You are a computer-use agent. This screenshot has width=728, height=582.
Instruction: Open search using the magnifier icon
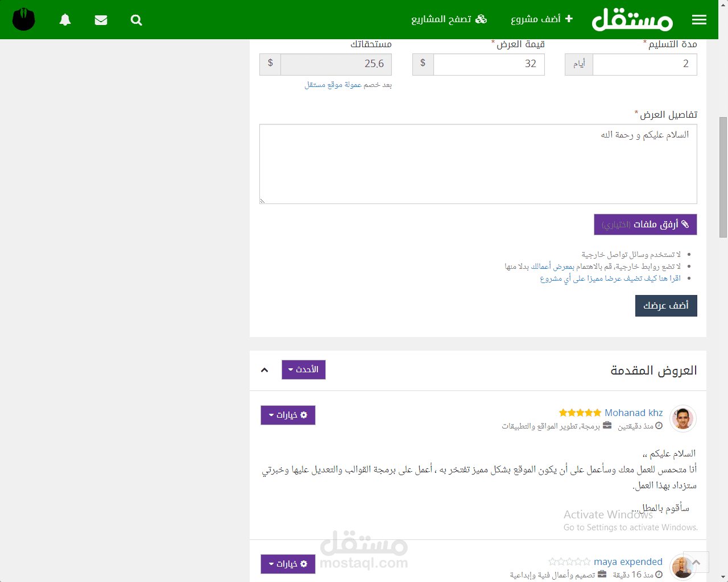(x=136, y=19)
